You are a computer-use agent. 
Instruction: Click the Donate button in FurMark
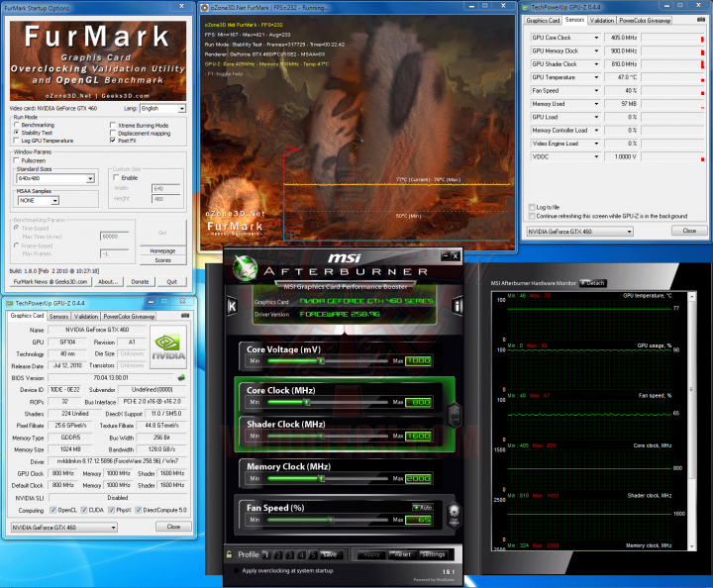140,282
